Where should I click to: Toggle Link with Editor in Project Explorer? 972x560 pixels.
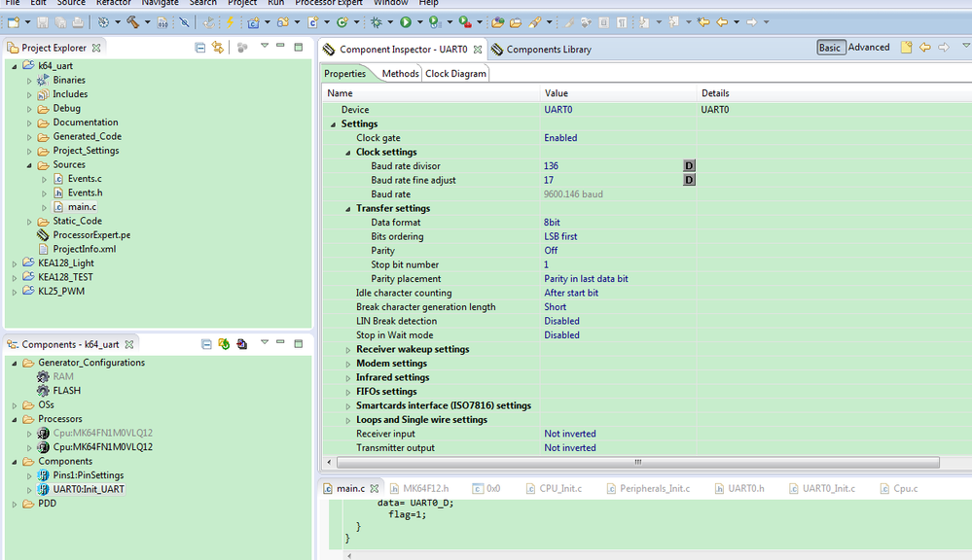[x=218, y=47]
